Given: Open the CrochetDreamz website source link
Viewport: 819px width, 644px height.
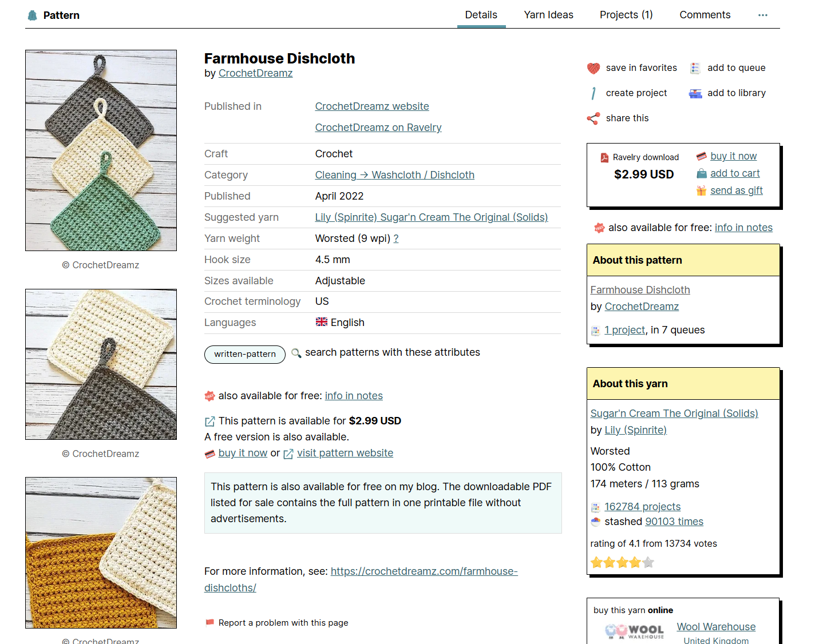Looking at the screenshot, I should pos(372,106).
